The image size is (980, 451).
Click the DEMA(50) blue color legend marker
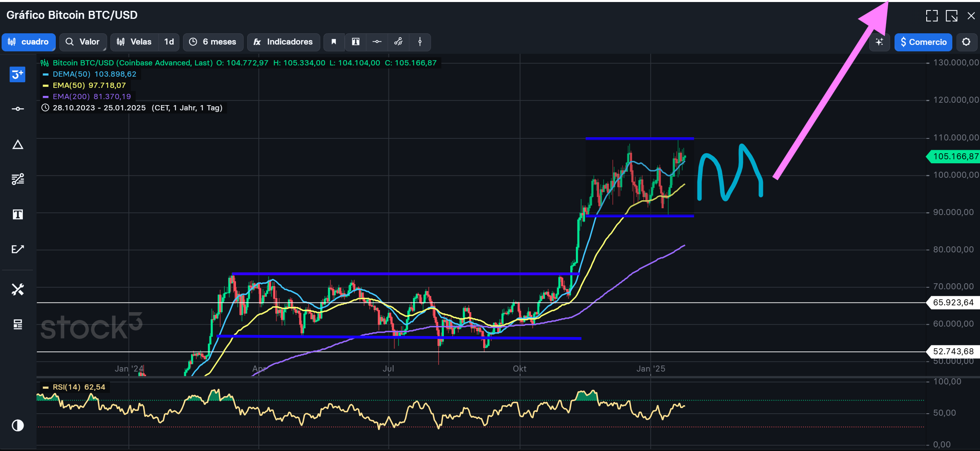click(x=45, y=74)
